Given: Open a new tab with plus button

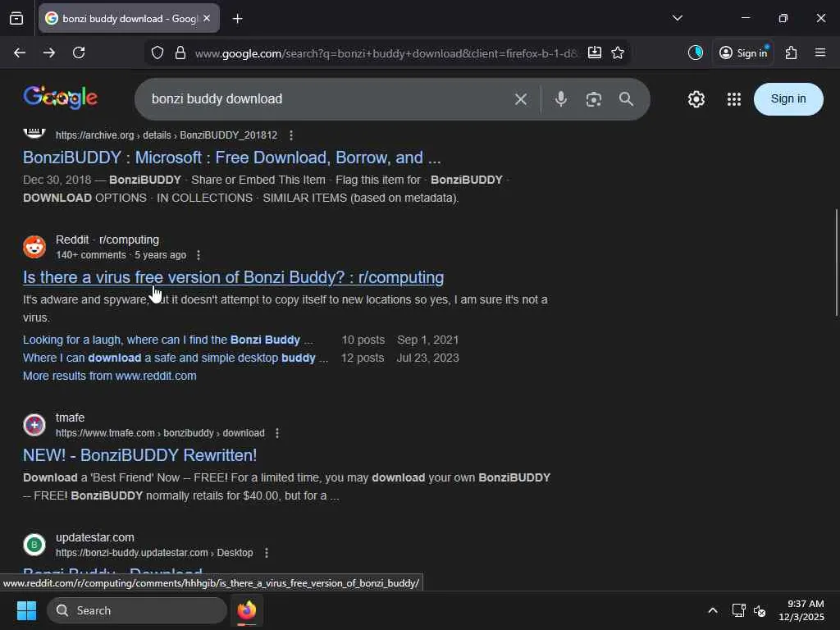Looking at the screenshot, I should click(237, 19).
